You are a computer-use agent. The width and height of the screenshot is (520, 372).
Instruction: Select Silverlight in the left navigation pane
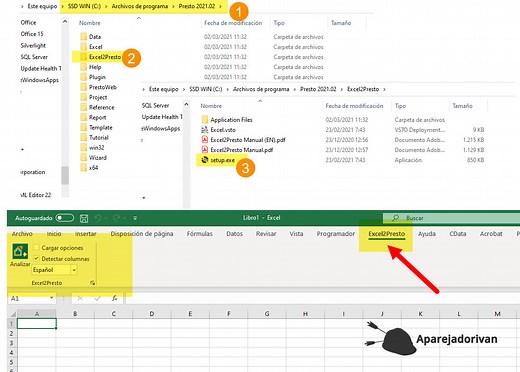click(33, 45)
